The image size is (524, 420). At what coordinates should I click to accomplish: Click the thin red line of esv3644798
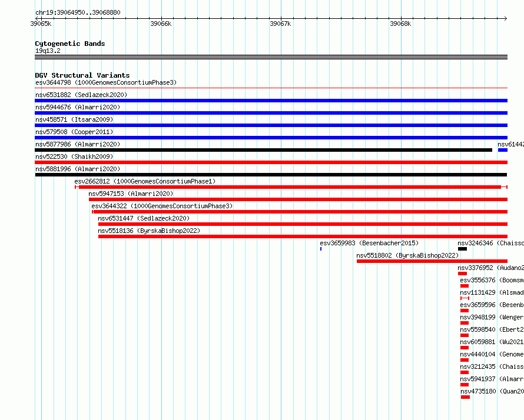[271, 88]
